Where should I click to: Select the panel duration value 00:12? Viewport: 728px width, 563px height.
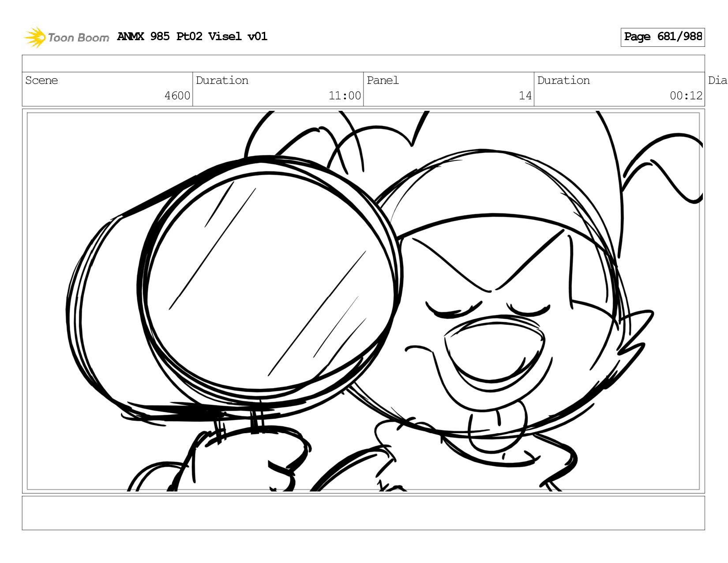(686, 96)
